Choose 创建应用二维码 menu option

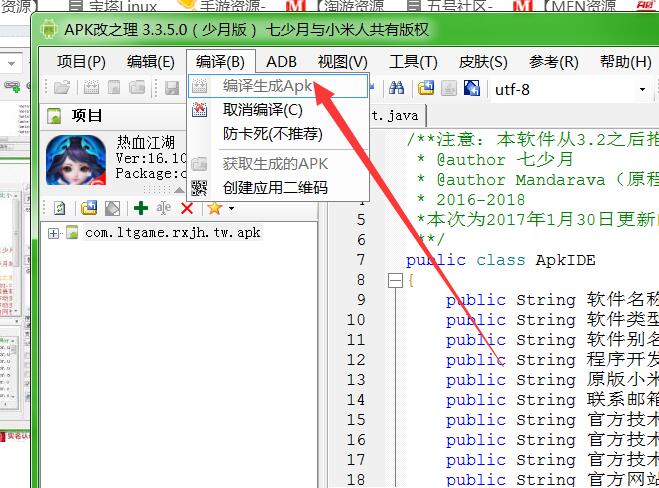pos(274,187)
